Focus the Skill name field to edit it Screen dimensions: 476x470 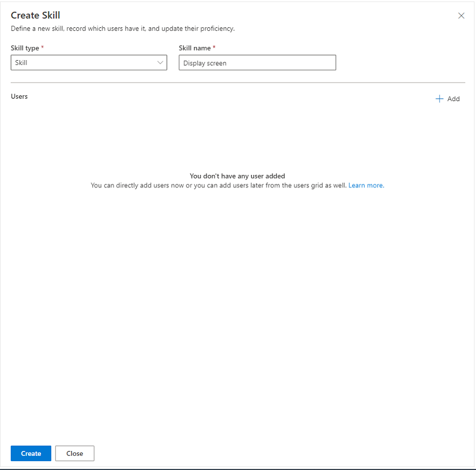[257, 62]
